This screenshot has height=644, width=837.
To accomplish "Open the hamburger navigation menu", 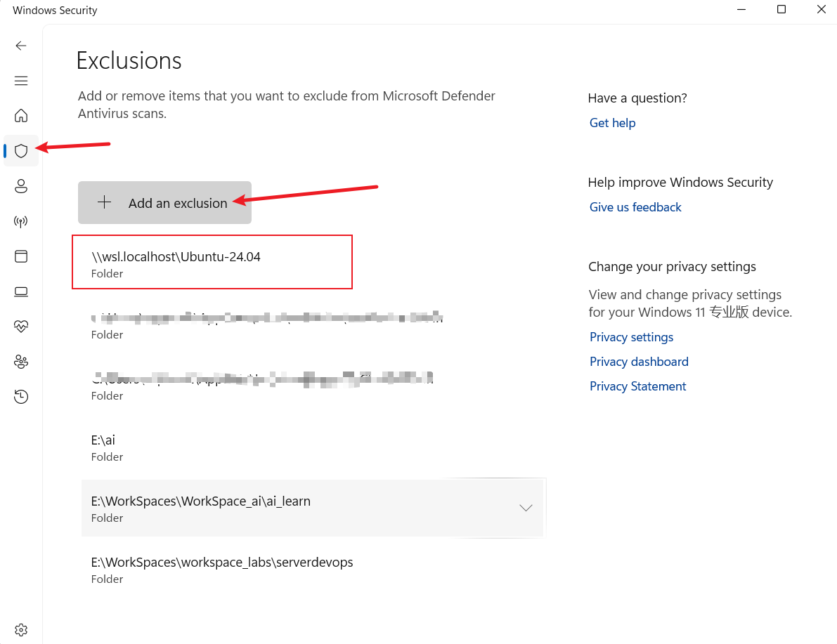I will point(21,81).
